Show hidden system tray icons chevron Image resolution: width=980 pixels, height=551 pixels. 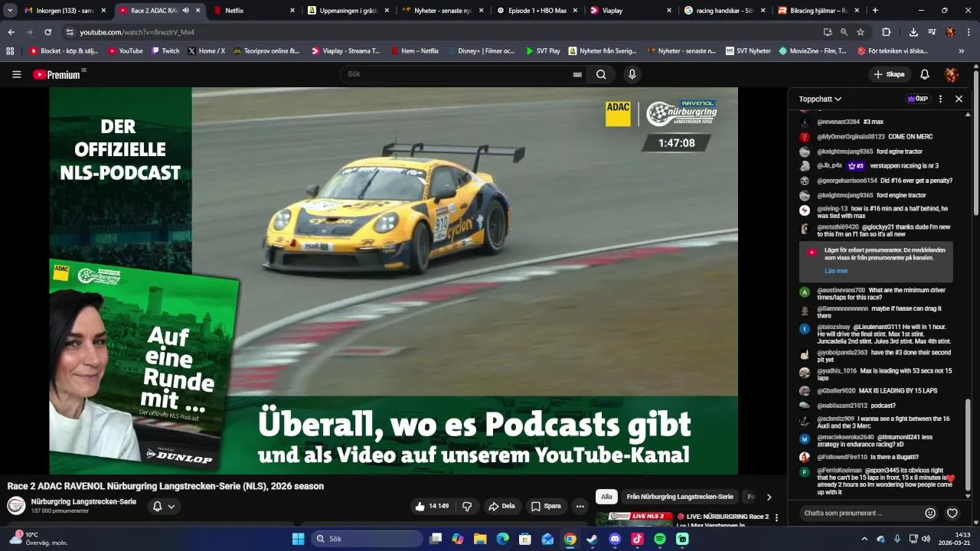click(864, 539)
